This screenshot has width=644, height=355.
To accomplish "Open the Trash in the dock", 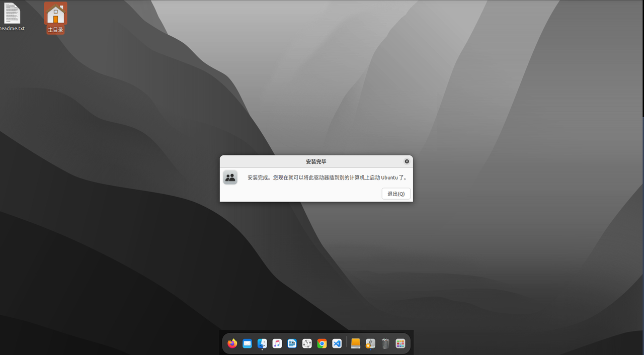I will click(385, 343).
